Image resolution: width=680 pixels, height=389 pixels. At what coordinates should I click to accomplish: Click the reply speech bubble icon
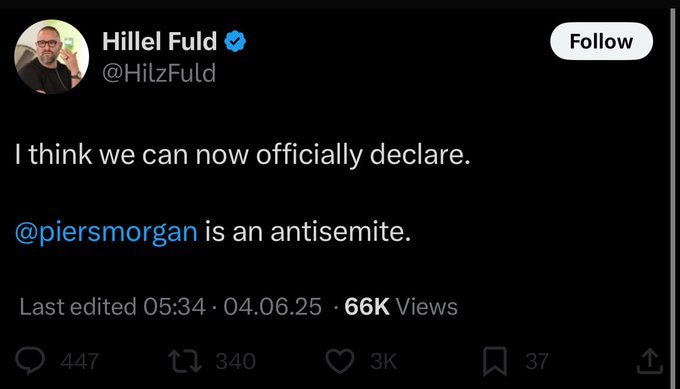click(30, 361)
